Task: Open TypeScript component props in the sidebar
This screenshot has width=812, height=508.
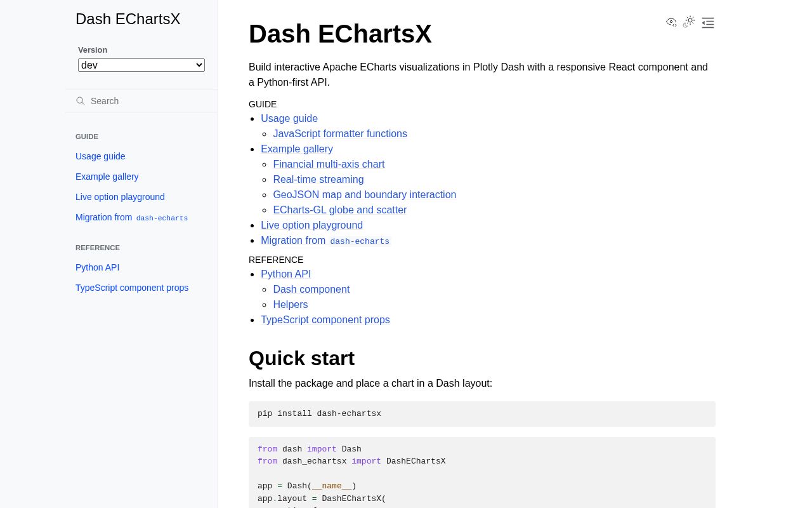Action: click(132, 288)
